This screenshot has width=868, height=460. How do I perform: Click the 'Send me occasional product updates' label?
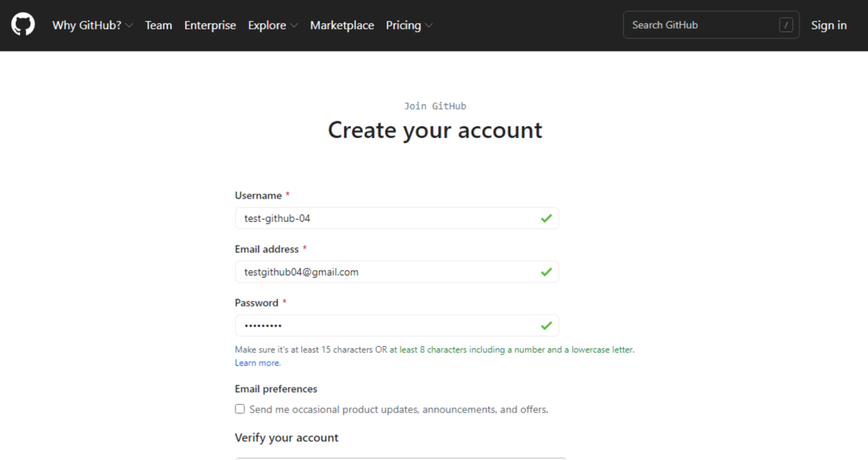tap(399, 409)
